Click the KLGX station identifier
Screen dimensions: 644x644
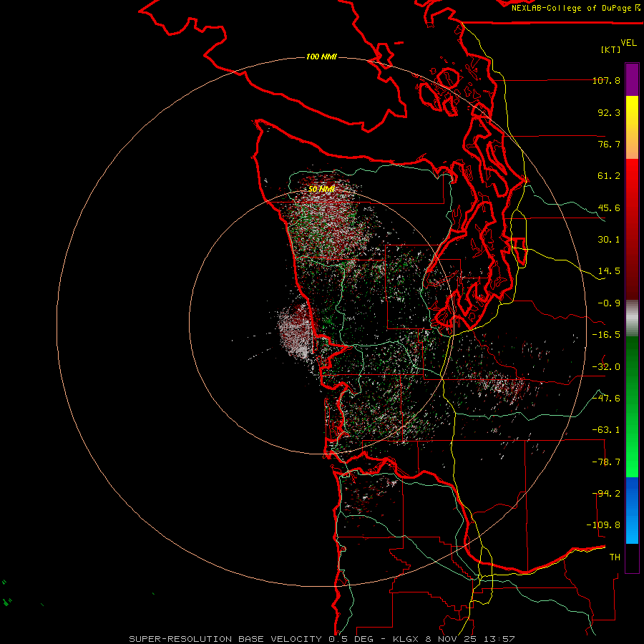pyautogui.click(x=406, y=639)
